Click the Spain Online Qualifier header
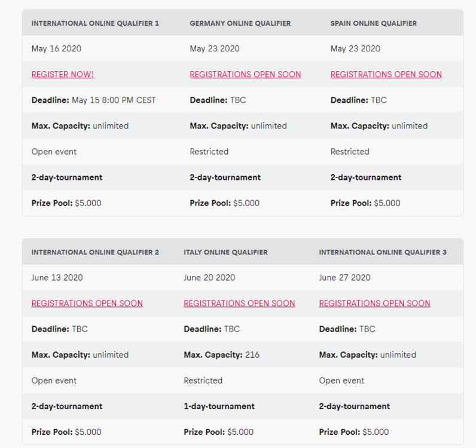Viewport: 476px width, 448px height. 373,23
